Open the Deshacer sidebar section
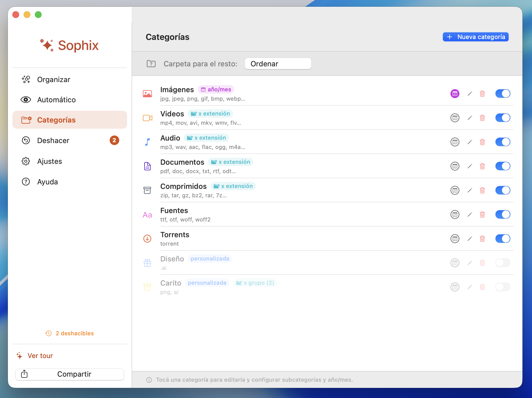Screen dimensions: 532x398 (70, 140)
